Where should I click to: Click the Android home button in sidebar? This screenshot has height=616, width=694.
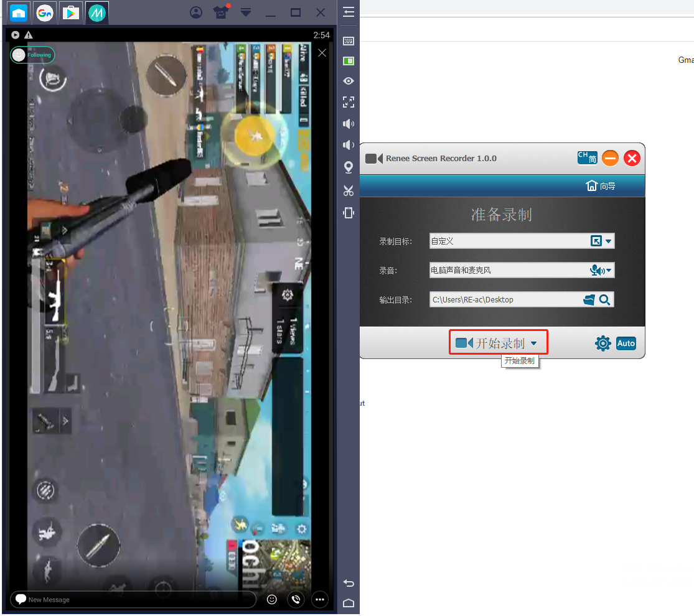coord(349,603)
